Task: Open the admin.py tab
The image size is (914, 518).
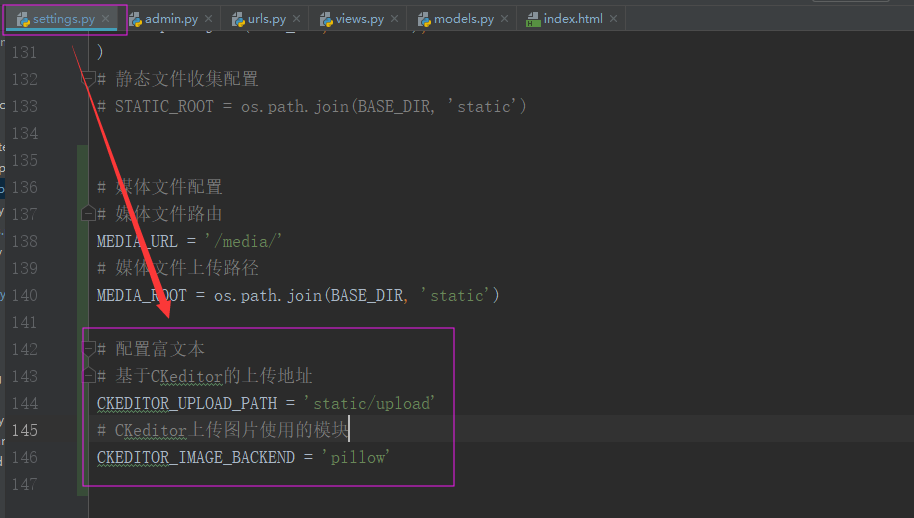Action: click(171, 19)
